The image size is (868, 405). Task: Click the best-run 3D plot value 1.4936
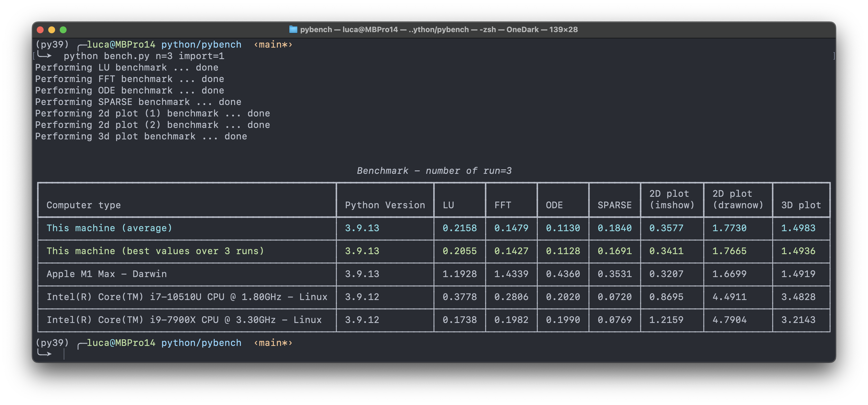798,251
